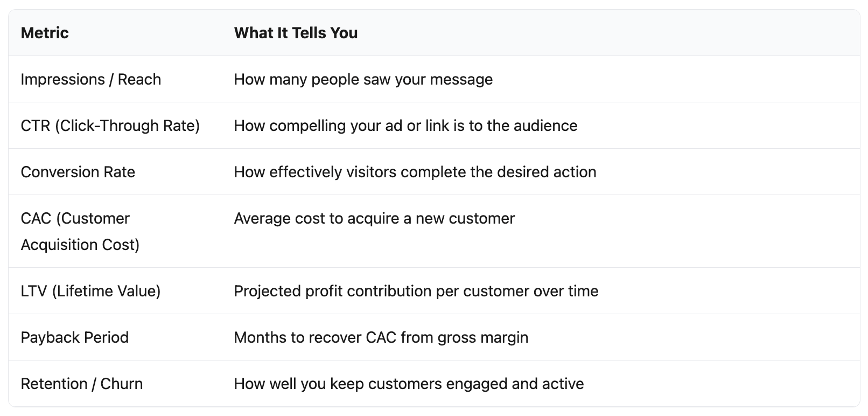Click the word "Churn" in the last row

121,384
